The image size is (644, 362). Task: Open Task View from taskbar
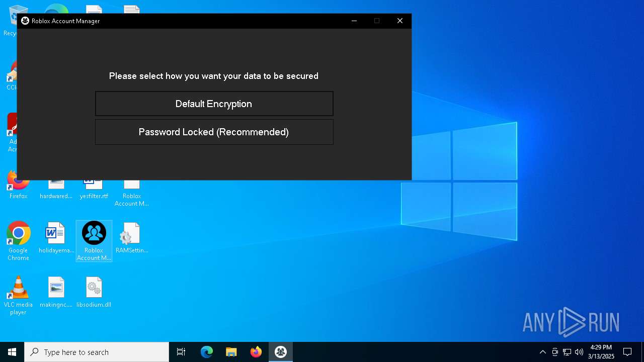tap(181, 352)
